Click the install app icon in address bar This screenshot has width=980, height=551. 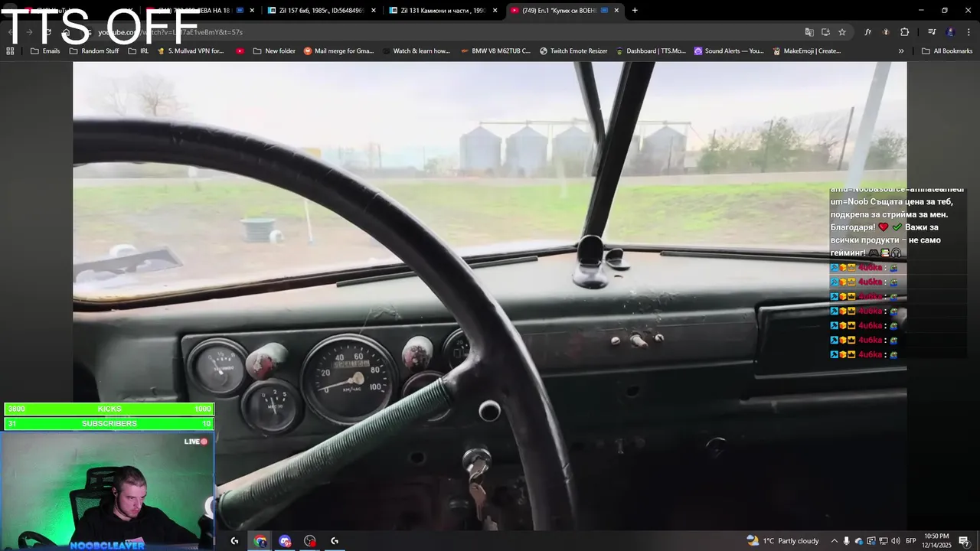825,32
